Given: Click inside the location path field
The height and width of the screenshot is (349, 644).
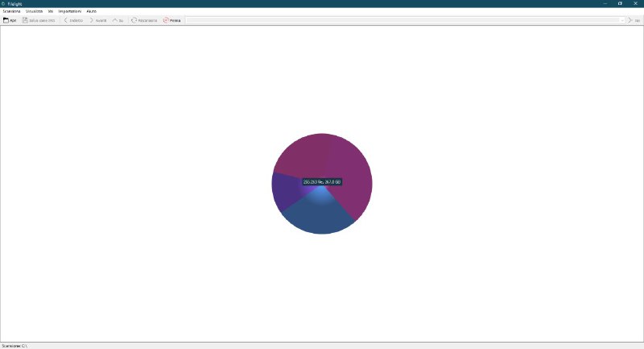Looking at the screenshot, I should pyautogui.click(x=402, y=20).
